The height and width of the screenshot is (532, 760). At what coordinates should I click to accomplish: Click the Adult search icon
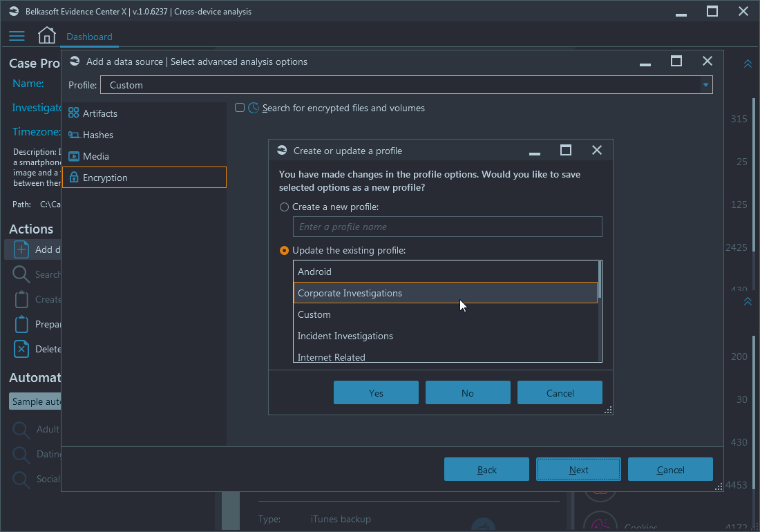pyautogui.click(x=21, y=429)
